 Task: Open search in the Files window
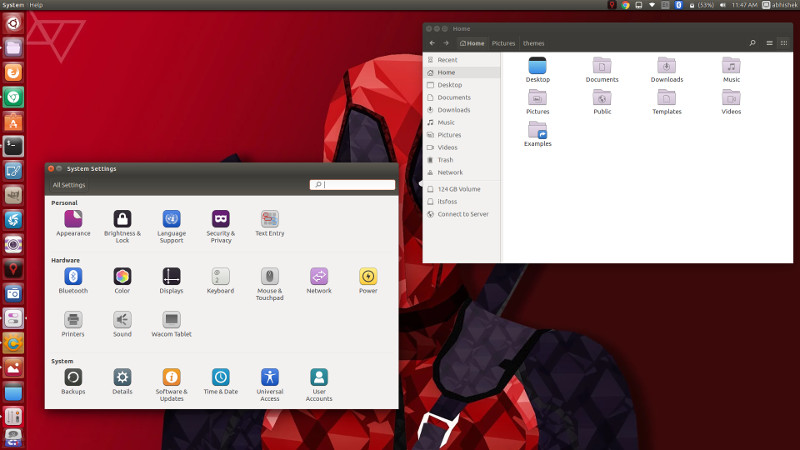752,43
